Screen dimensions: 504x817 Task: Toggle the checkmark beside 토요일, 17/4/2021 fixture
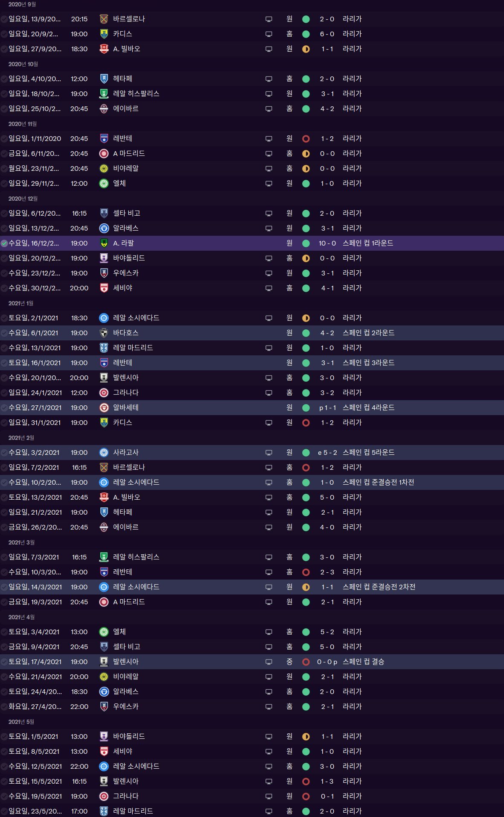tap(4, 662)
